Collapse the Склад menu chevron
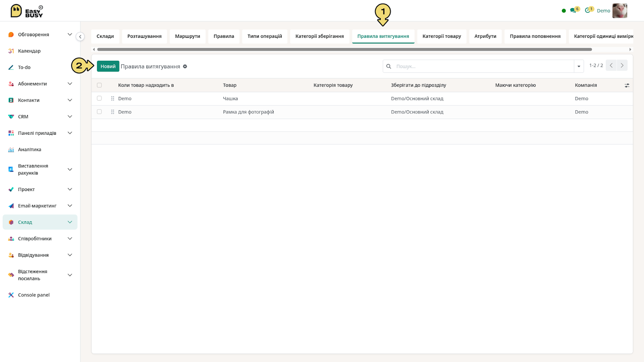 70,222
